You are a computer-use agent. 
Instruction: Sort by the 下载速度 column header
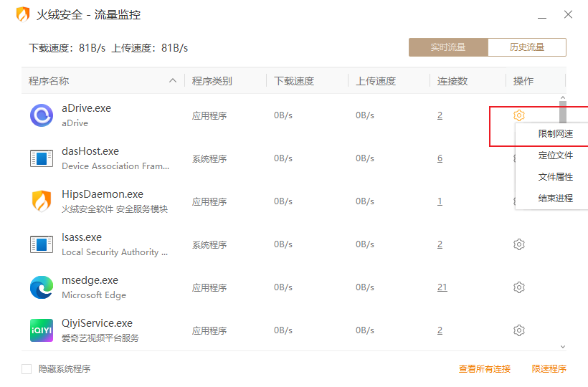pyautogui.click(x=294, y=81)
